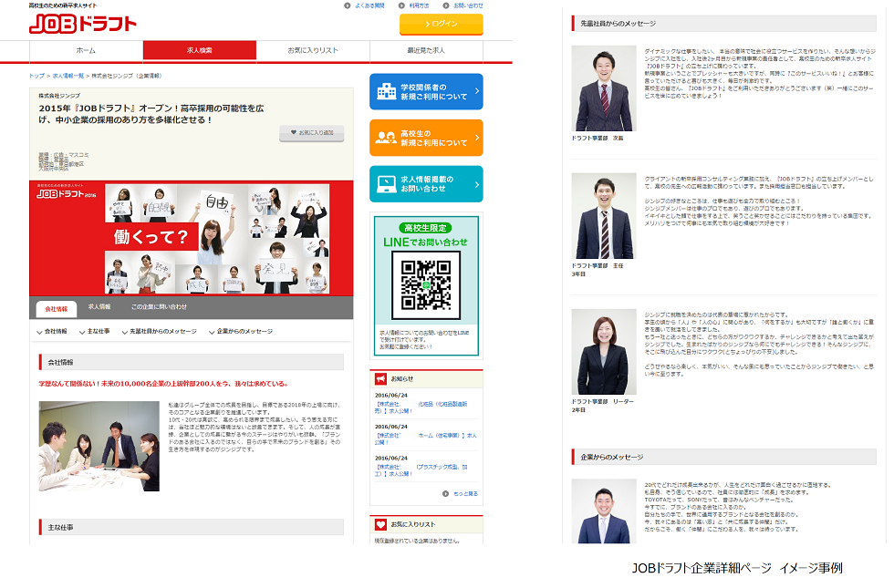
Task: Jump to 先輩社員からのメッセージ anchor link
Action: click(x=159, y=331)
